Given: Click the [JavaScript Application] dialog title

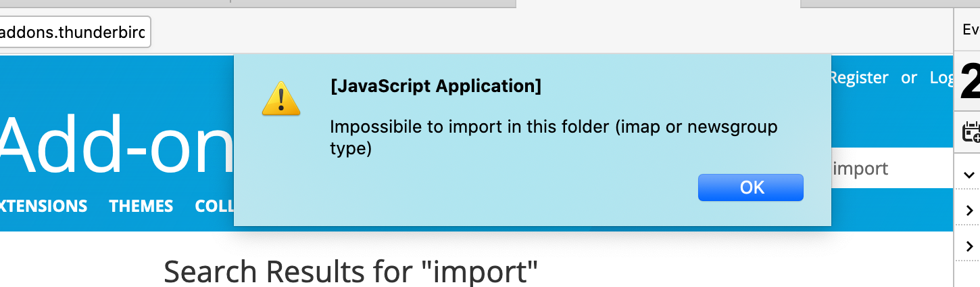Looking at the screenshot, I should [x=436, y=87].
